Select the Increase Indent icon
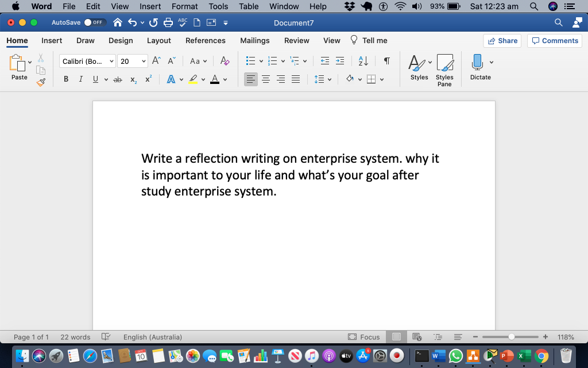 click(x=340, y=60)
